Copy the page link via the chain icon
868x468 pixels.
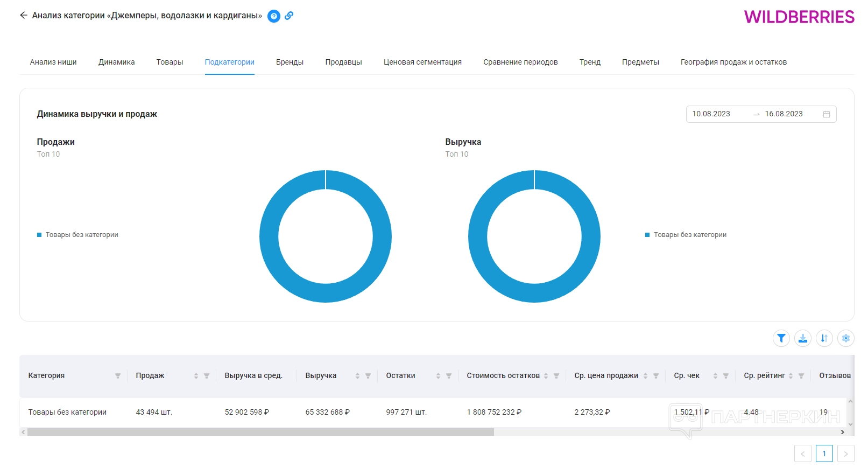tap(289, 16)
